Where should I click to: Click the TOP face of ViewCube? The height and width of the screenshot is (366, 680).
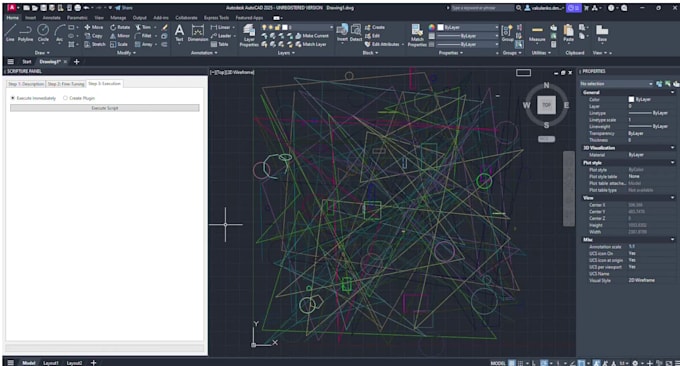pyautogui.click(x=546, y=105)
